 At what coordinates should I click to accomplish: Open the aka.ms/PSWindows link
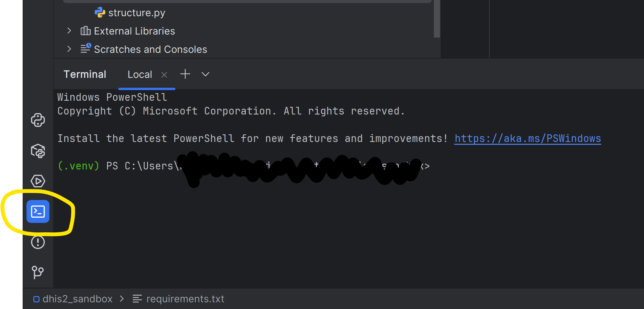click(x=527, y=138)
